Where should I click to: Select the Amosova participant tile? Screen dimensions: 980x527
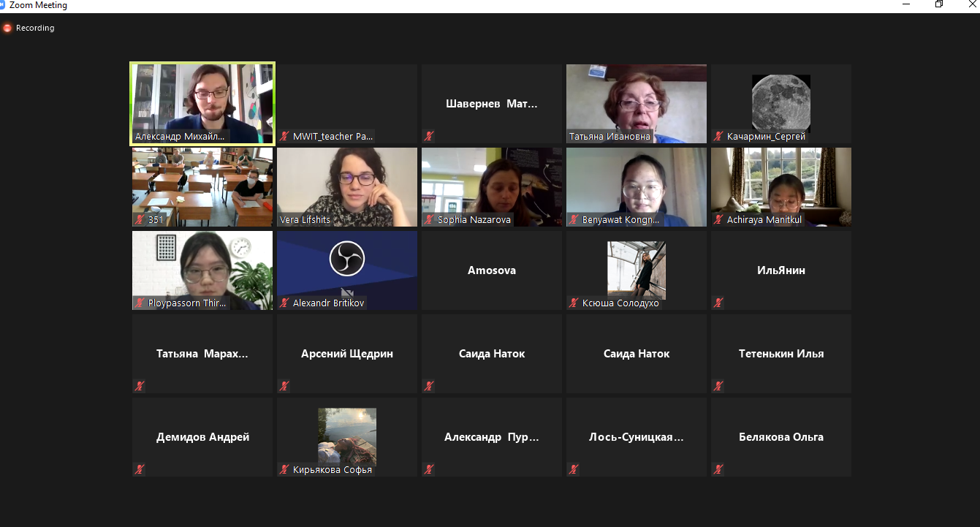pyautogui.click(x=492, y=270)
